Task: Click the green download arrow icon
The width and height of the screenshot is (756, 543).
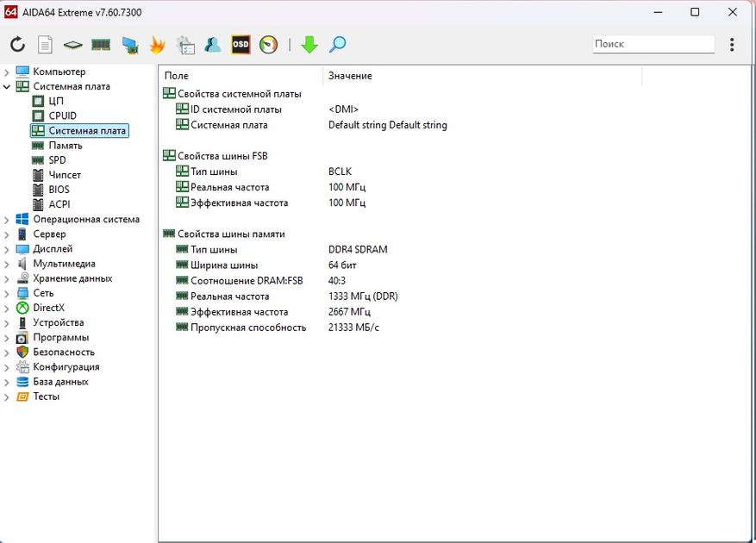Action: (309, 44)
